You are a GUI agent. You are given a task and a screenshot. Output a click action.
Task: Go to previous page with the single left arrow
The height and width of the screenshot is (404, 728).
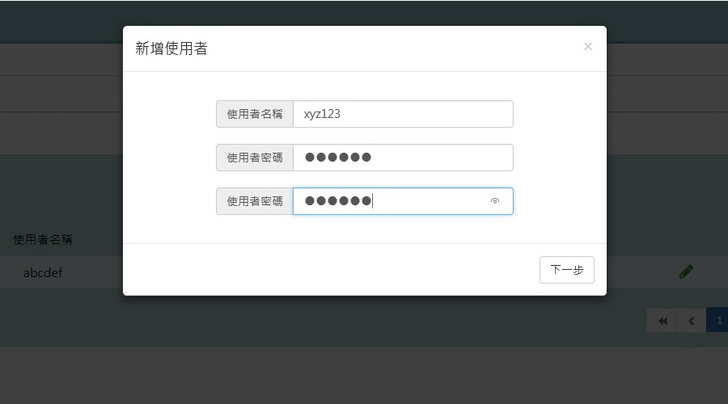(x=691, y=321)
